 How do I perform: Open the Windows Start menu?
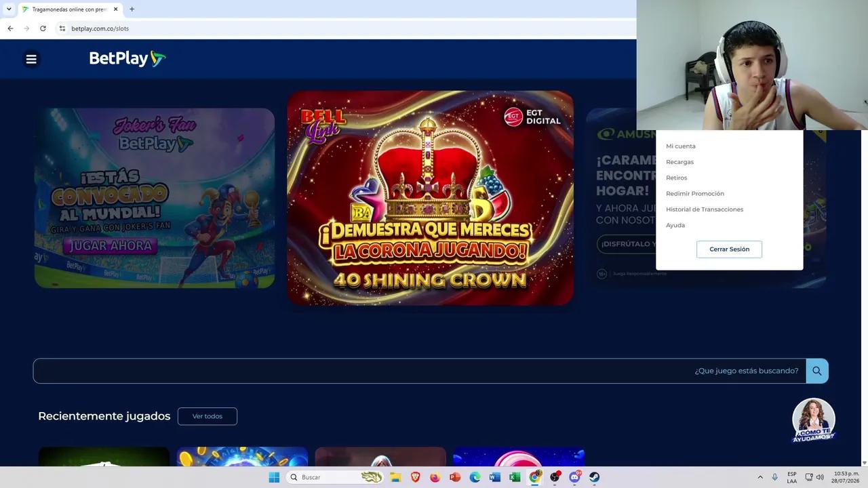click(x=274, y=477)
